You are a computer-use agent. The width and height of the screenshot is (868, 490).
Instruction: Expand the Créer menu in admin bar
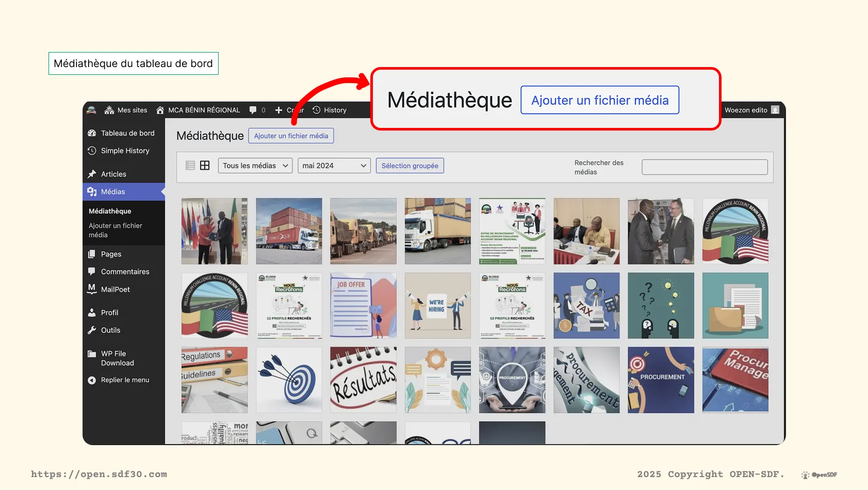pos(288,110)
